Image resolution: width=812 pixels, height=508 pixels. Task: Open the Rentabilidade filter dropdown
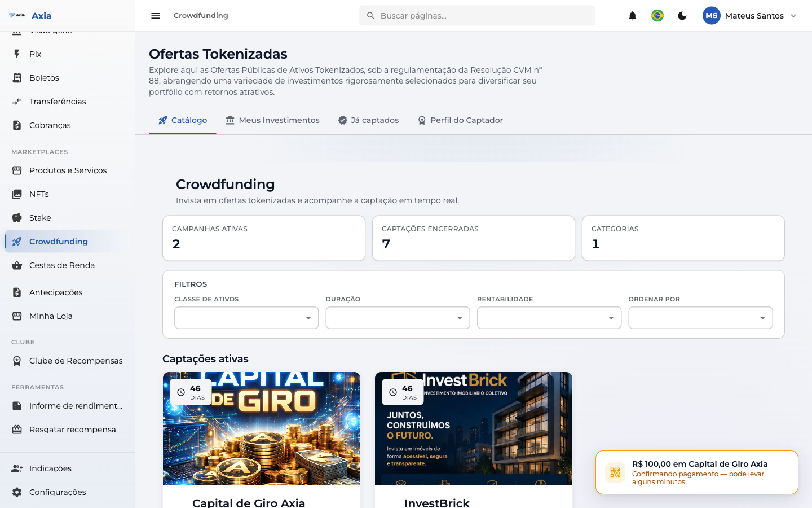coord(549,318)
